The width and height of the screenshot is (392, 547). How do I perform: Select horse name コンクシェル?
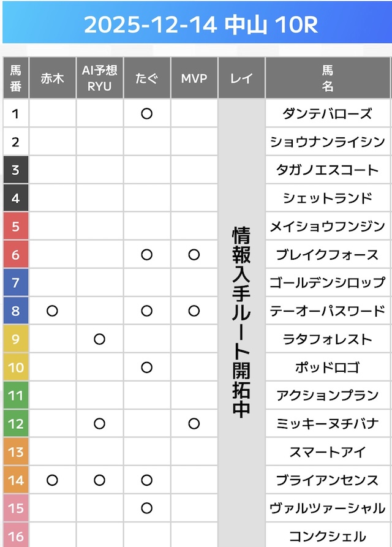click(x=327, y=537)
